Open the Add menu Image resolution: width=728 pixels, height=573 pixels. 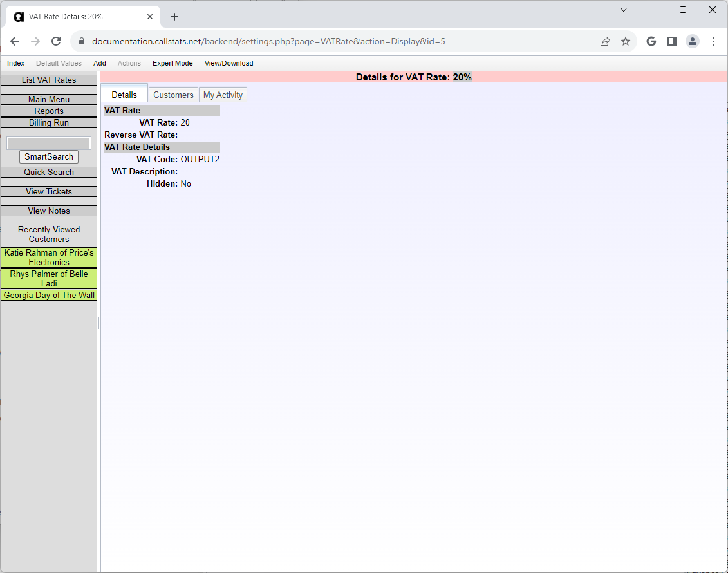100,63
